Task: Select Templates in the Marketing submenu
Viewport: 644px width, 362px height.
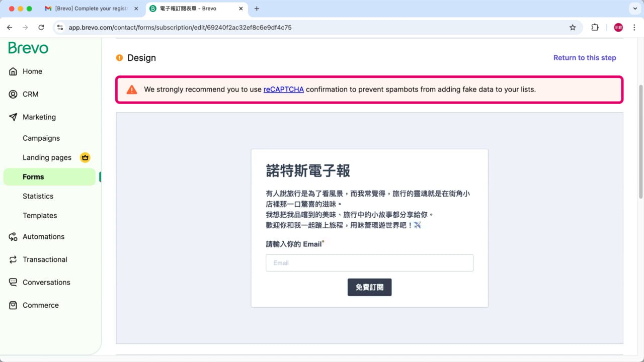Action: click(40, 215)
